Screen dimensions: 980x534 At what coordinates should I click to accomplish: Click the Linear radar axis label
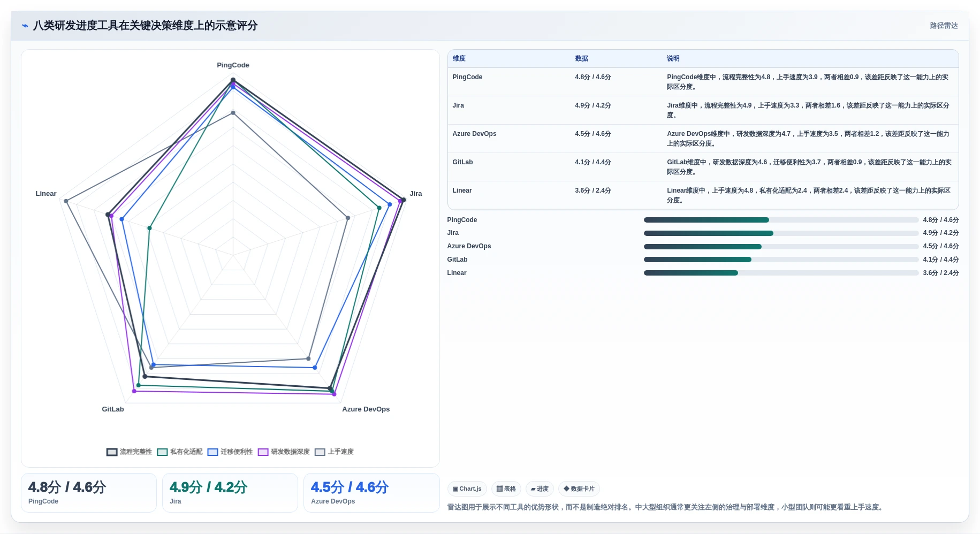pos(46,194)
